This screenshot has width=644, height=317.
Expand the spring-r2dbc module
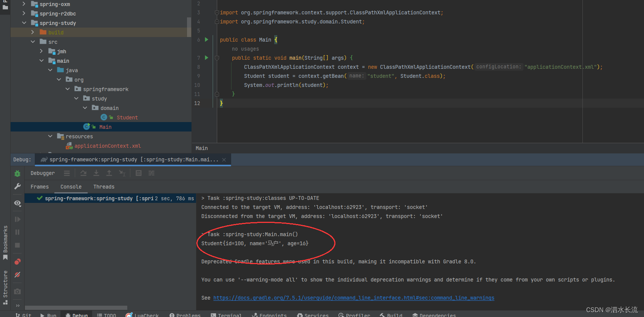[24, 13]
